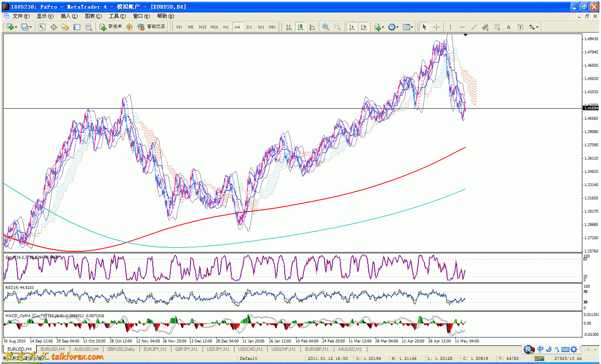Toggle the Data Window crosshair icon
This screenshot has width=601, height=364.
(54, 27)
